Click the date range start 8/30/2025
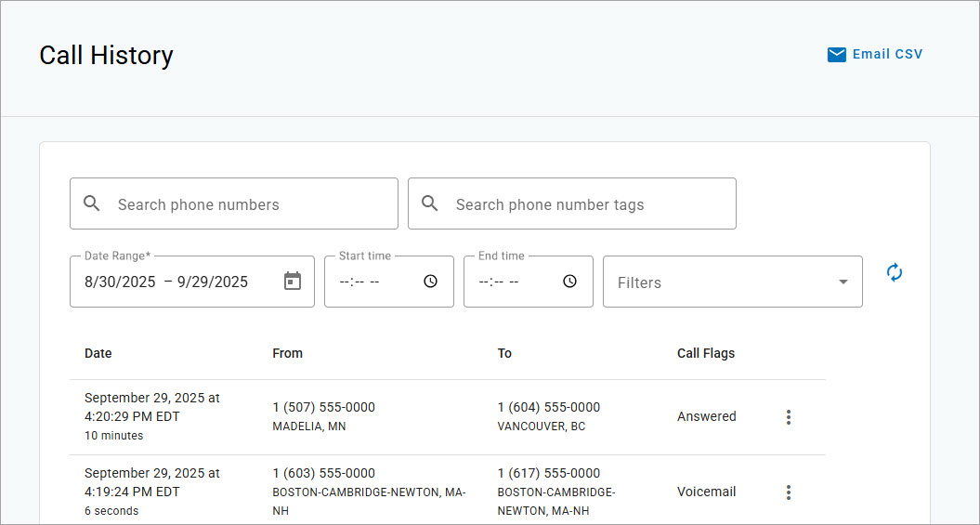 point(120,282)
